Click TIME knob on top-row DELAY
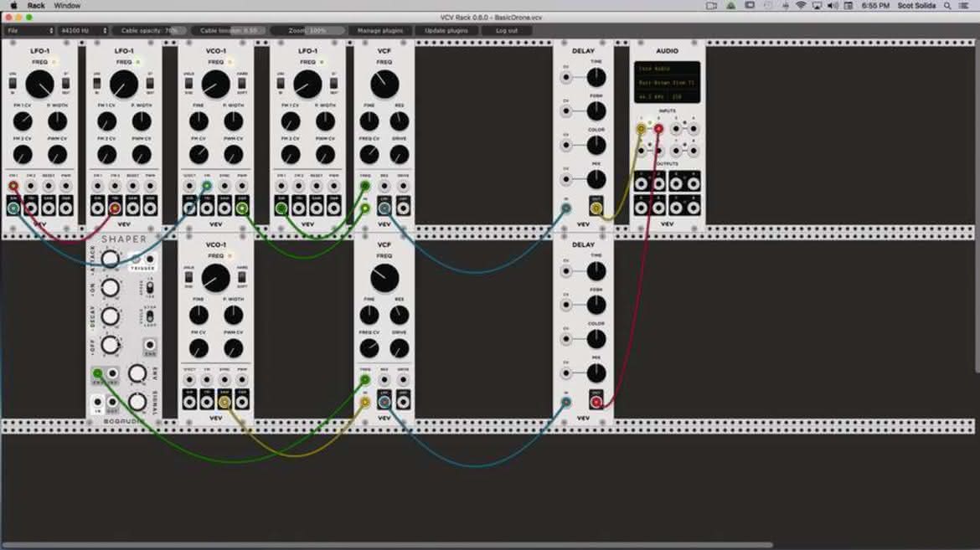The height and width of the screenshot is (550, 980). coord(596,78)
